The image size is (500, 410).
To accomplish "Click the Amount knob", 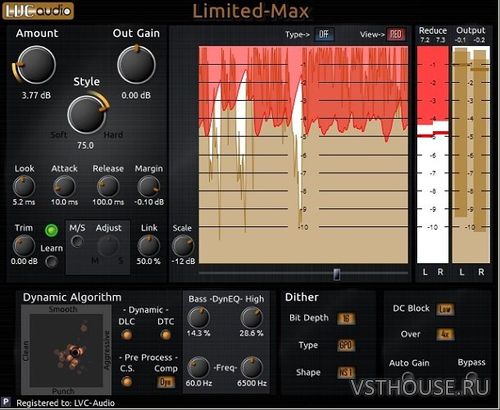I will click(x=36, y=65).
